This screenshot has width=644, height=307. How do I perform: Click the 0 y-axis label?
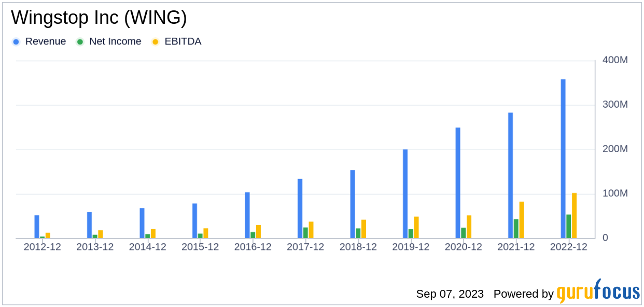605,238
